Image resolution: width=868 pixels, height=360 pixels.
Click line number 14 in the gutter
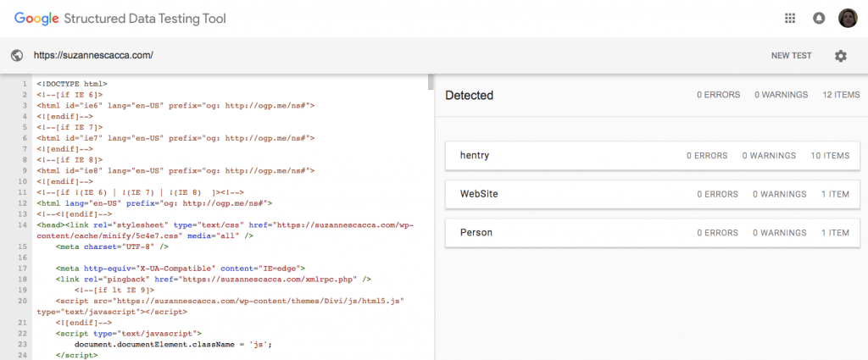click(23, 225)
